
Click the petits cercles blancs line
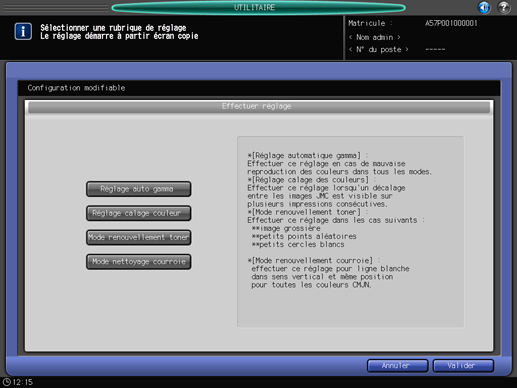pyautogui.click(x=298, y=245)
